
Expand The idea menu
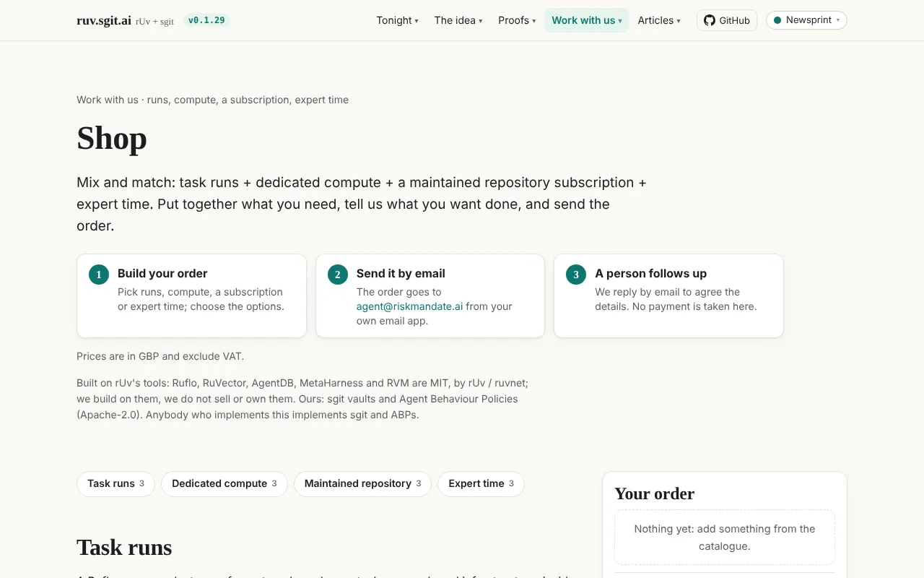(458, 20)
